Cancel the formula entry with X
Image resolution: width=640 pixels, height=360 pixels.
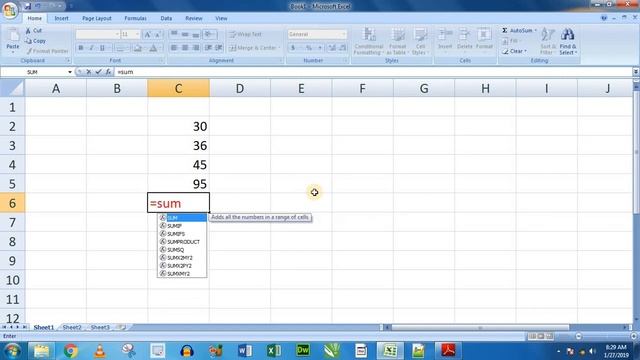coord(89,72)
